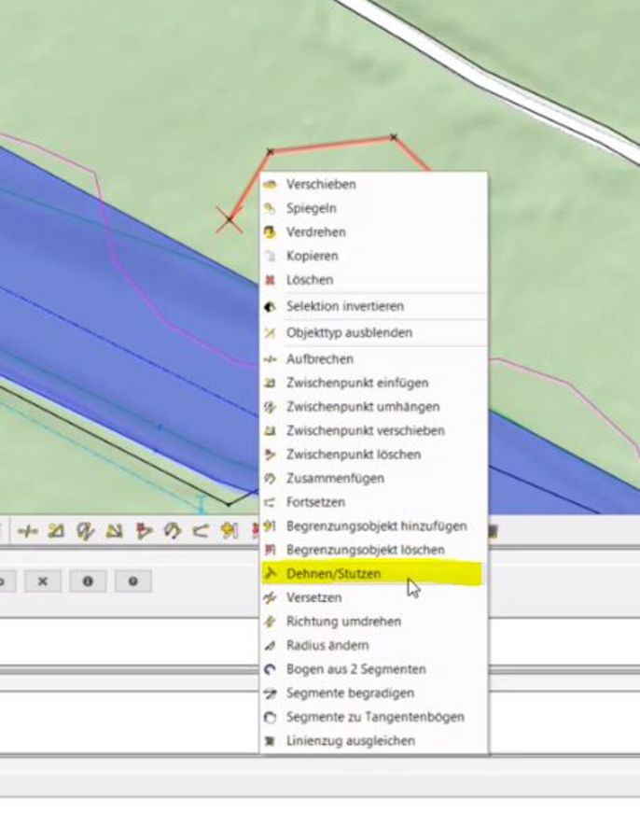Choose Segmente zu Tangentenbögen
This screenshot has height=840, width=640.
click(374, 717)
